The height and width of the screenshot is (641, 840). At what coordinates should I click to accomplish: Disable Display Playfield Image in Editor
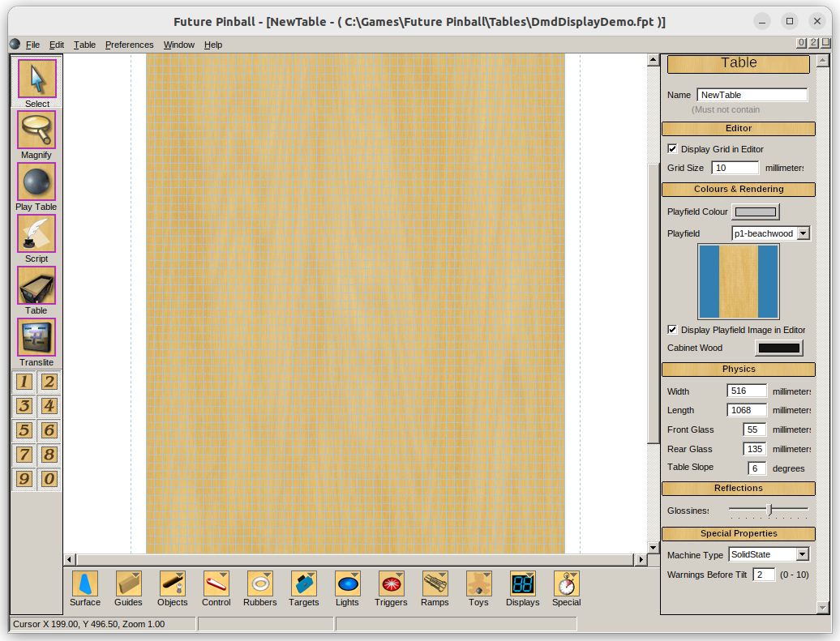[672, 329]
